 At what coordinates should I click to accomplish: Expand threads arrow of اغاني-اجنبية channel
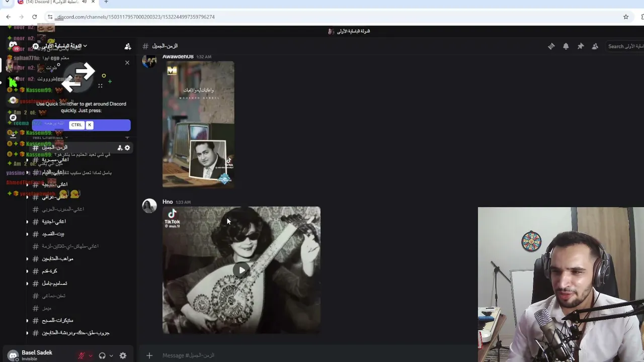coord(27,222)
